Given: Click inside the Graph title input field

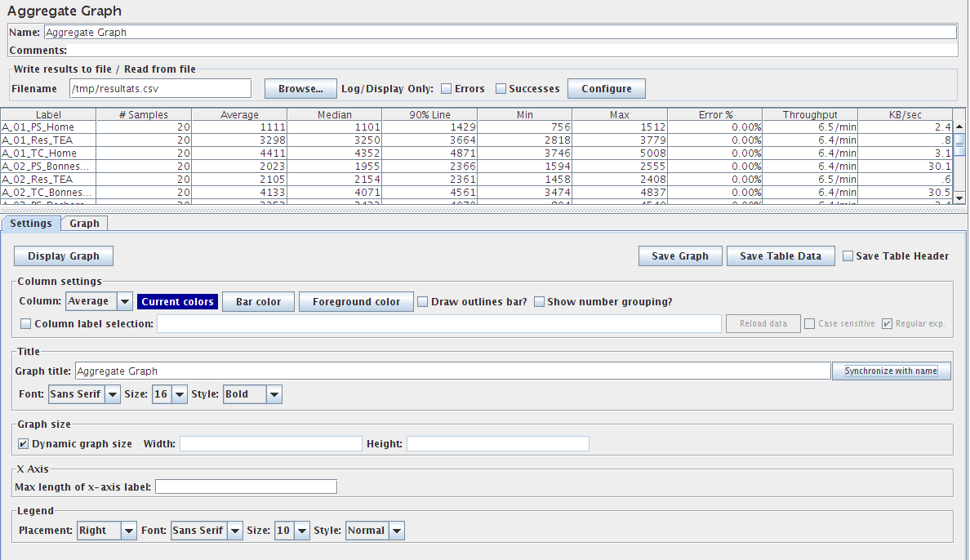Looking at the screenshot, I should [x=449, y=371].
